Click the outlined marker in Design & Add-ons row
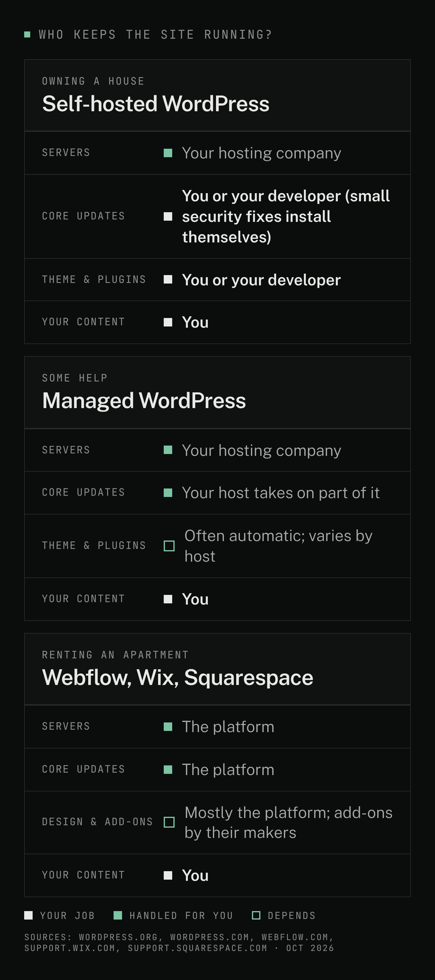 coord(169,822)
